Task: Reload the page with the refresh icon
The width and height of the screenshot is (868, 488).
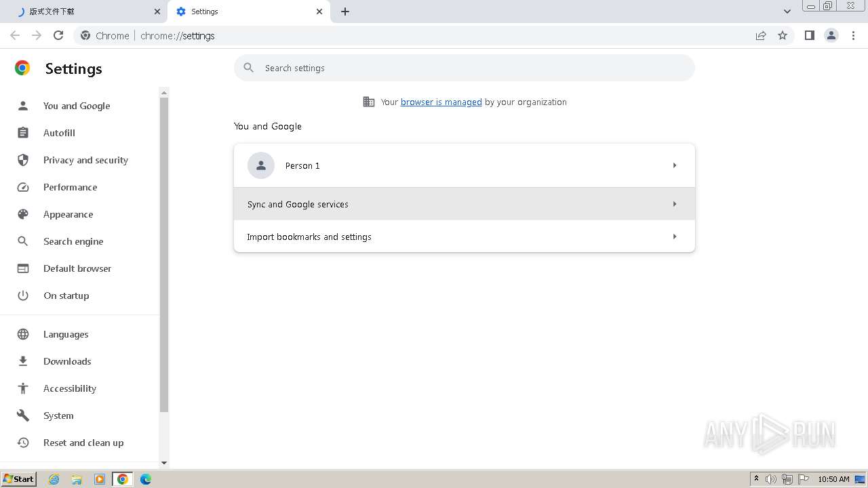Action: point(58,35)
